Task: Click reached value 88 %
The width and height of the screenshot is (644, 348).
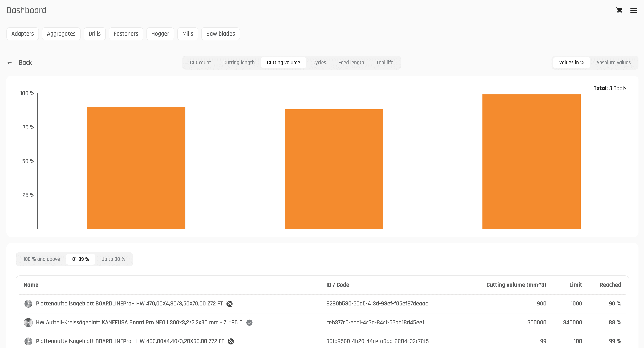Action: [615, 323]
